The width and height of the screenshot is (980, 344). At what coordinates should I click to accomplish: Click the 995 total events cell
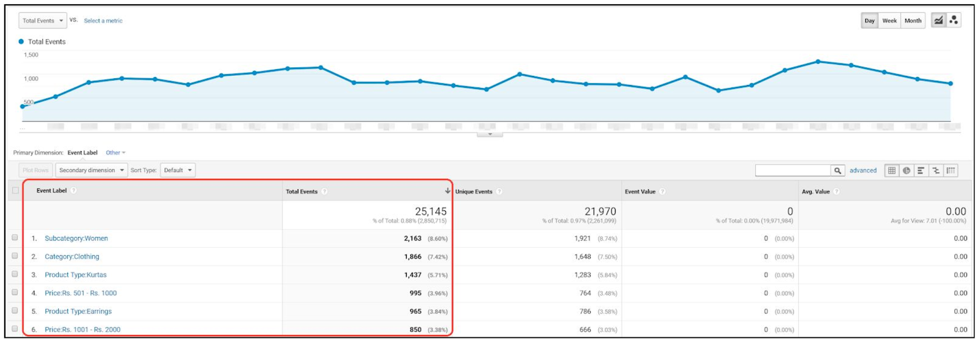point(415,293)
